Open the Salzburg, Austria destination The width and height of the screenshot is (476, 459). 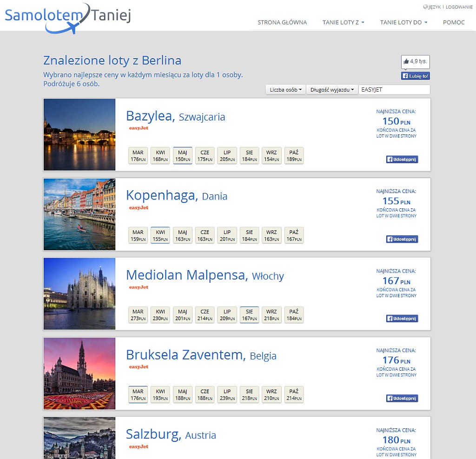[x=171, y=434]
